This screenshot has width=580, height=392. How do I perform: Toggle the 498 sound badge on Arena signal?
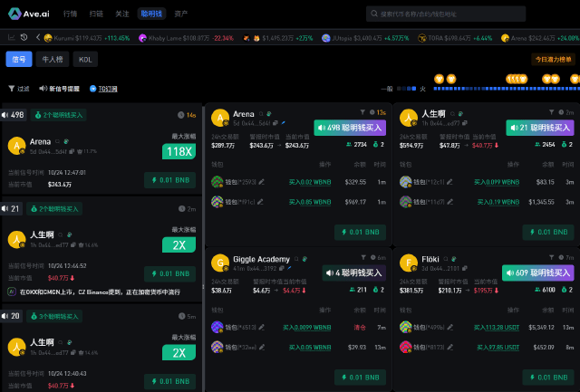(x=14, y=115)
